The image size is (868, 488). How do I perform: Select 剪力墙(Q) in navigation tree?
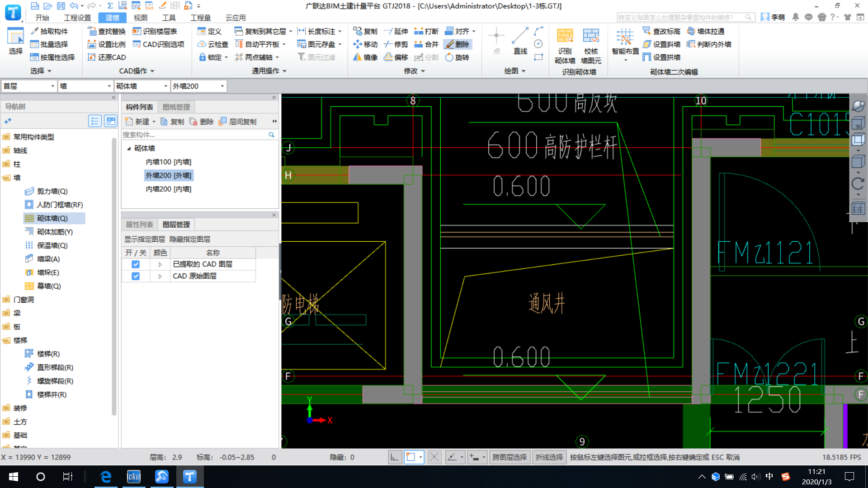[x=52, y=191]
